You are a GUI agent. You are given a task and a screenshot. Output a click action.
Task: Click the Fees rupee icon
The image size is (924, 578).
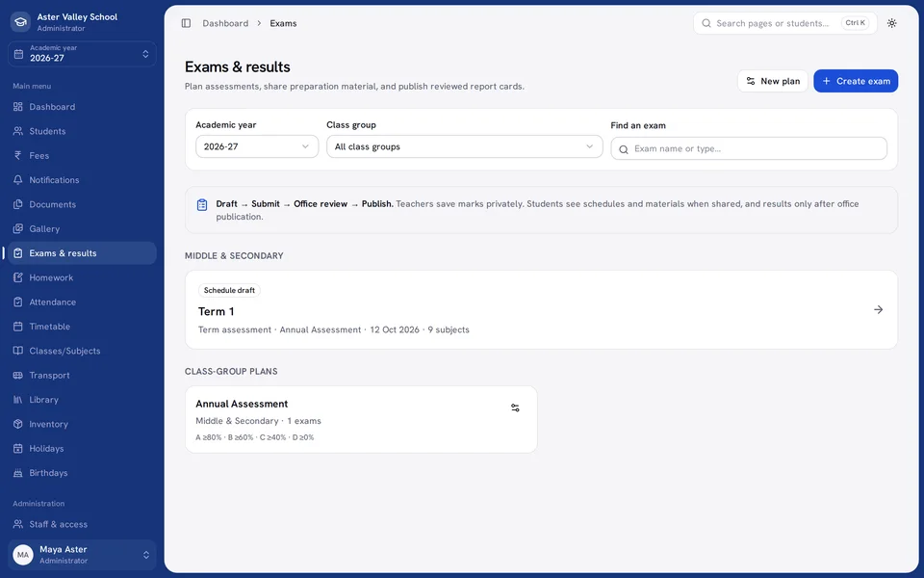click(x=17, y=156)
